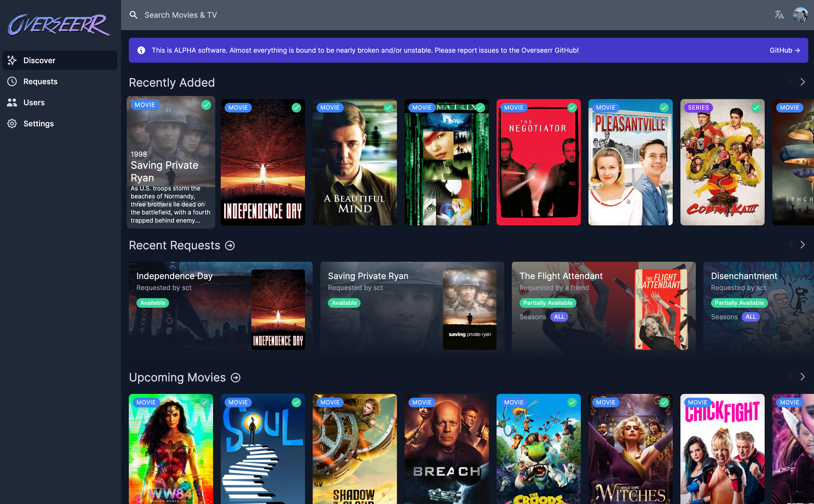Open Recent Requests via circled arrow
The image size is (814, 504).
(x=230, y=246)
